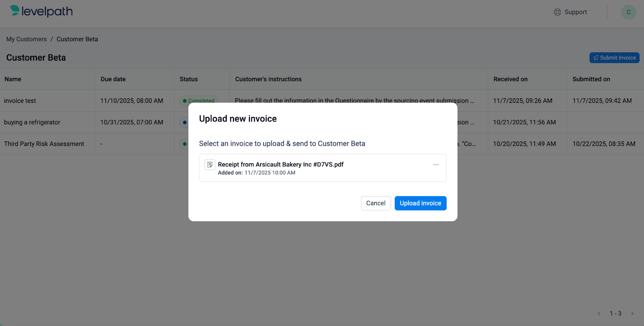
Task: Open the buying a refrigerator request
Action: click(x=32, y=122)
